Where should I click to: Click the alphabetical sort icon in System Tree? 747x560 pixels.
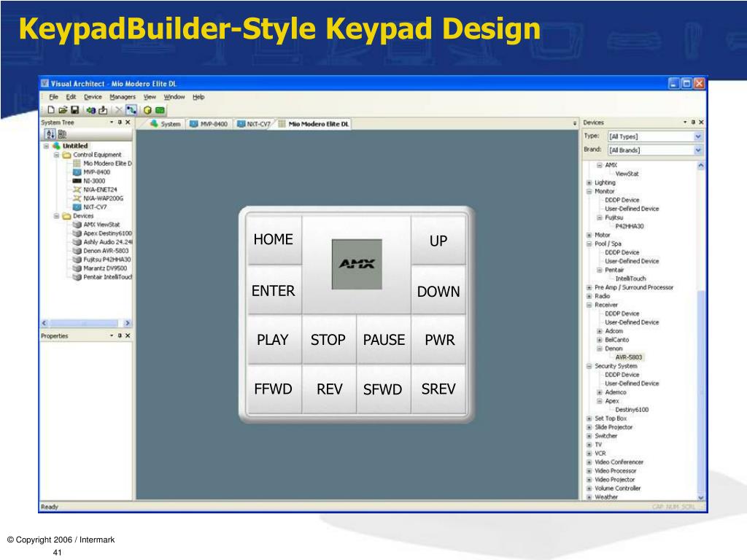(50, 134)
